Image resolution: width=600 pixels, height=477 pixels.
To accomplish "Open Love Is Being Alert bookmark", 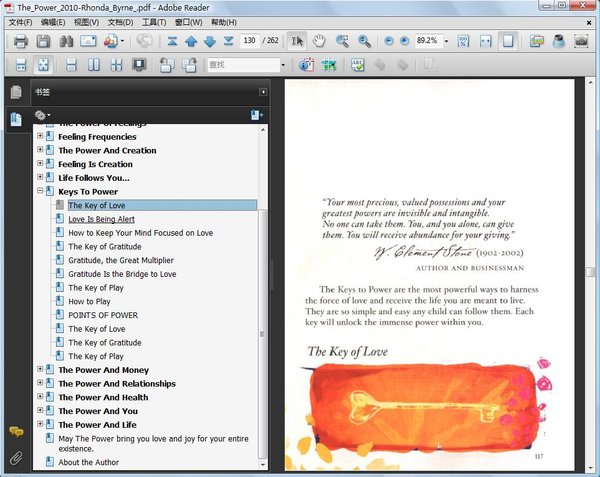I will coord(101,219).
